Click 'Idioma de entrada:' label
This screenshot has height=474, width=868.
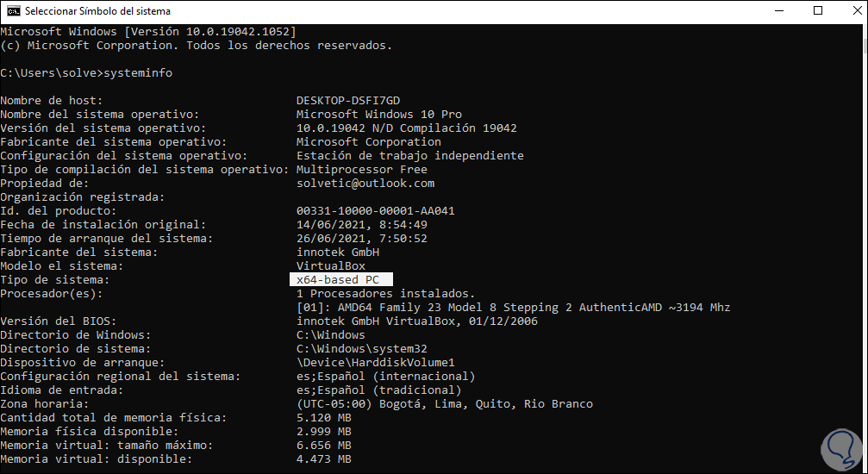(62, 390)
